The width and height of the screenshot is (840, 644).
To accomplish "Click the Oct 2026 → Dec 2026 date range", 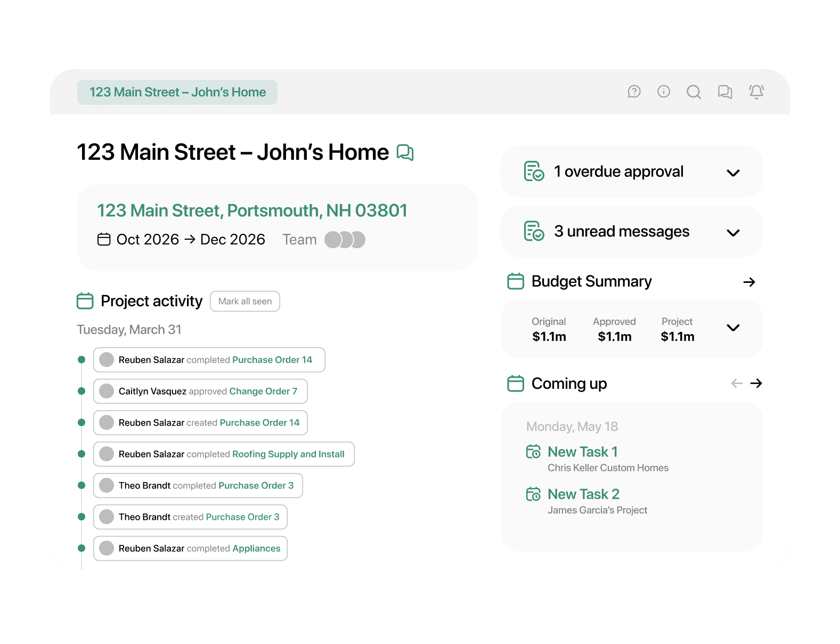I will [191, 240].
